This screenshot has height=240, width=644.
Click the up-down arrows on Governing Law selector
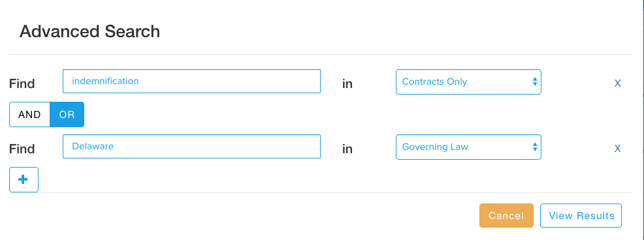point(535,147)
